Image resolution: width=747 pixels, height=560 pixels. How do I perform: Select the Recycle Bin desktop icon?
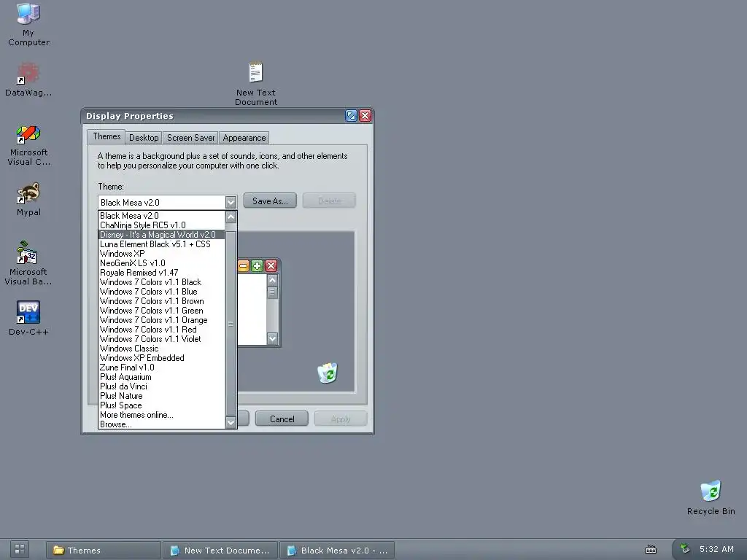pos(711,497)
